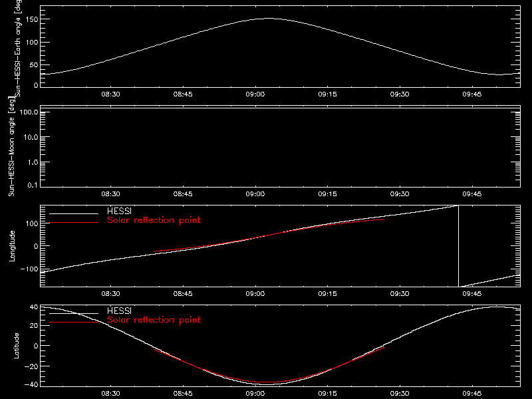Click the 0 tick on Longitude plot

37,246
